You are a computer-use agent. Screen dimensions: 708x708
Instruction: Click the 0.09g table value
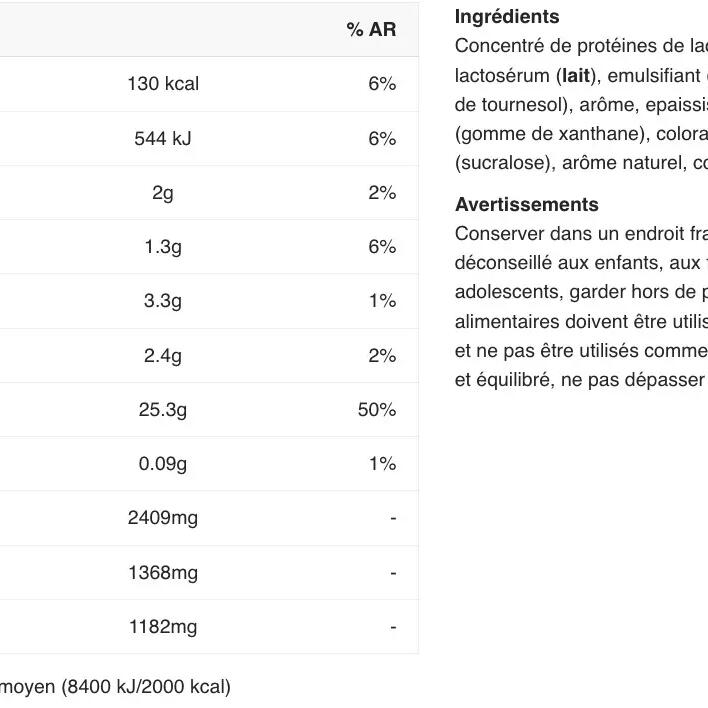point(163,464)
